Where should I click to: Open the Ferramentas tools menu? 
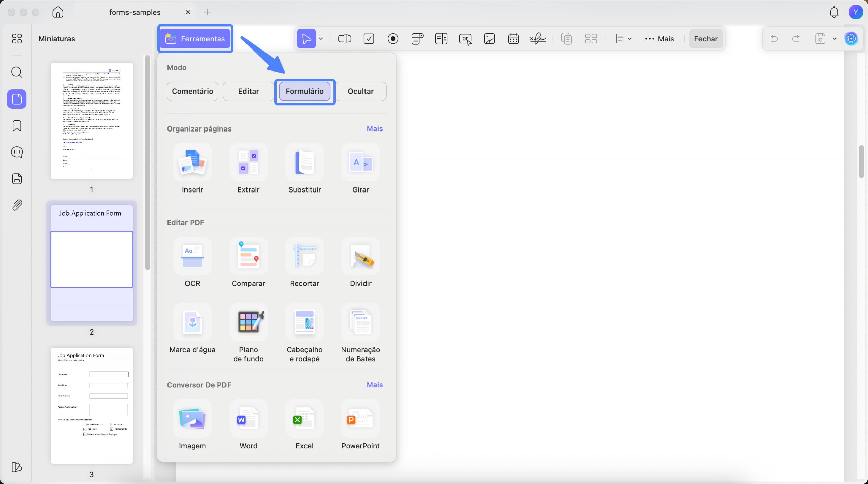pos(195,39)
